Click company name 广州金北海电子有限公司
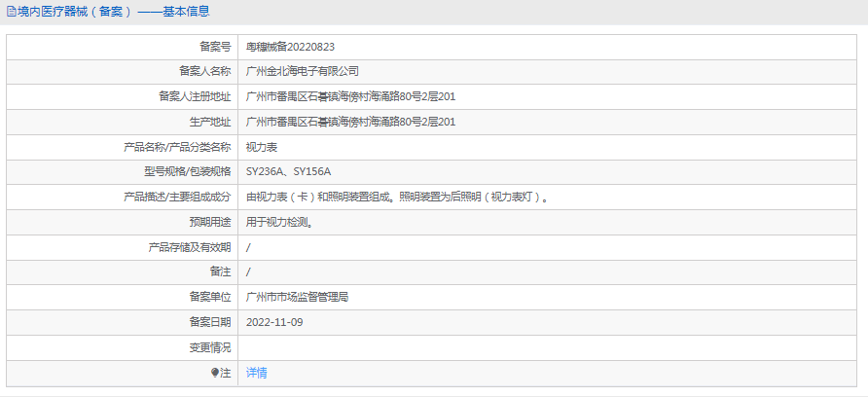This screenshot has width=868, height=397. (303, 71)
